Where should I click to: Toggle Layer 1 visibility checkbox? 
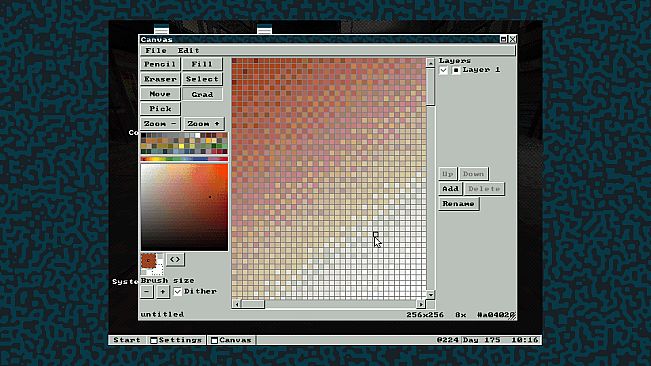(443, 70)
